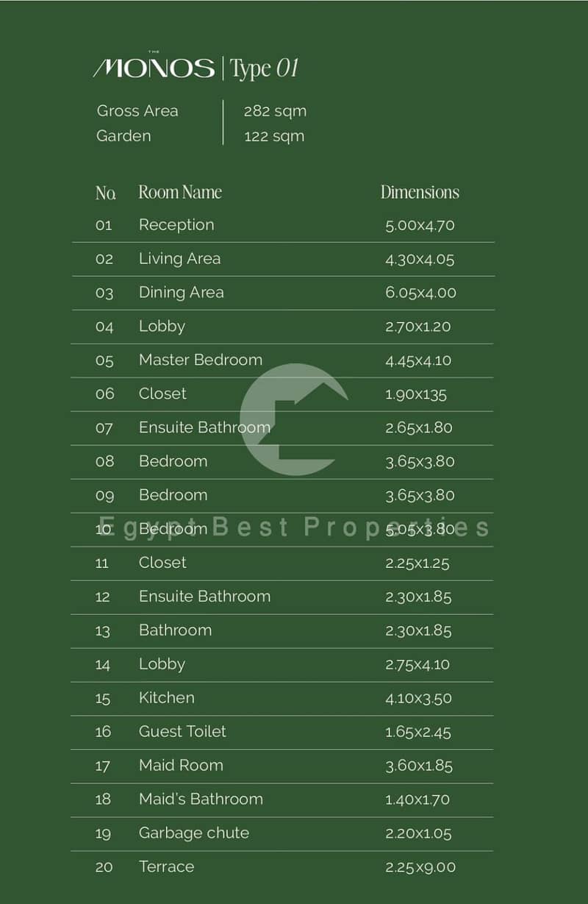
Task: Click the Gross Area 282 sqm value
Action: pos(275,111)
